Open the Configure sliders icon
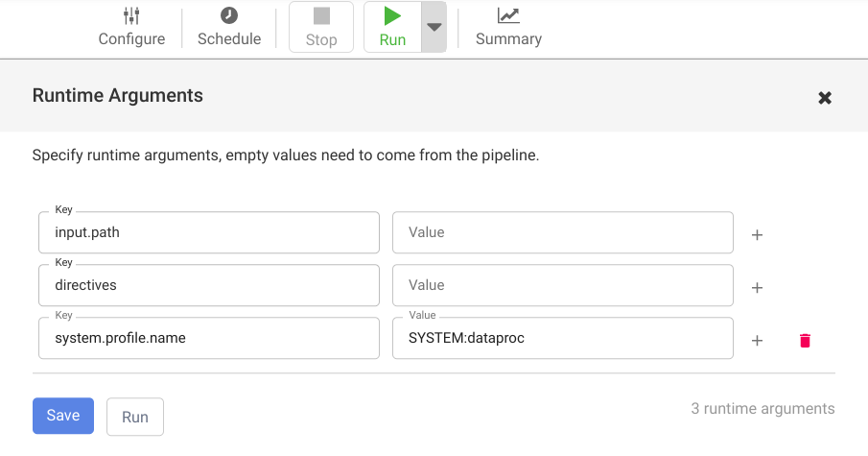 [x=131, y=15]
